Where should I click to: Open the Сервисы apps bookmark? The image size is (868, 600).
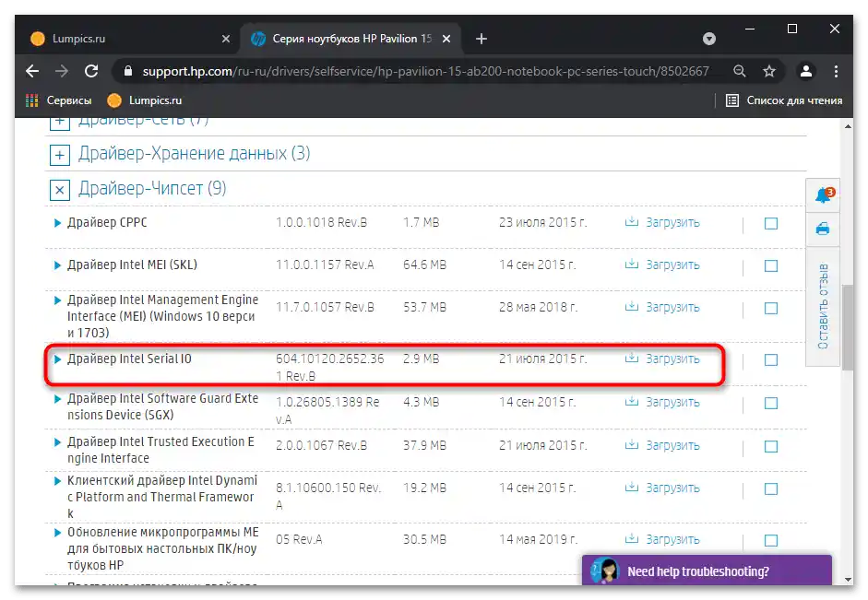point(59,100)
